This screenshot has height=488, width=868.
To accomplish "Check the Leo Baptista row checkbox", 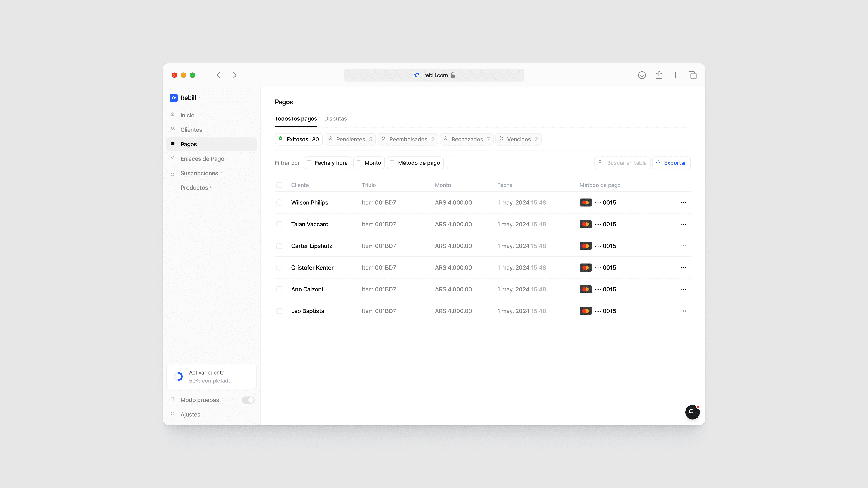I will (279, 311).
